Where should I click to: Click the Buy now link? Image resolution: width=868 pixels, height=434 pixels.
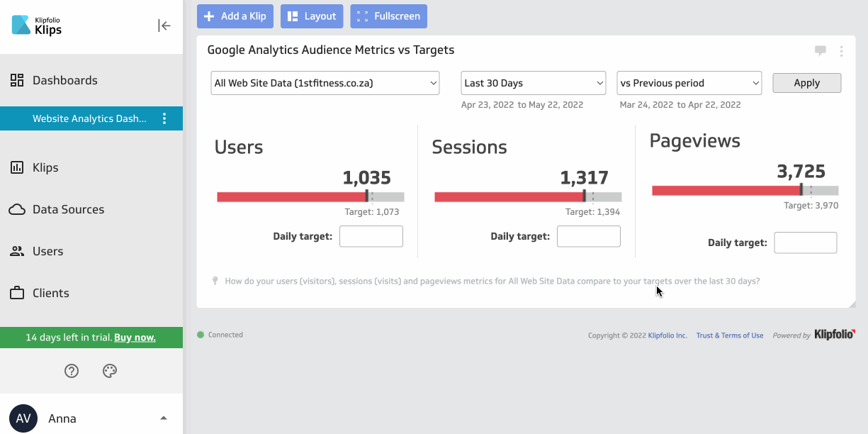point(135,338)
